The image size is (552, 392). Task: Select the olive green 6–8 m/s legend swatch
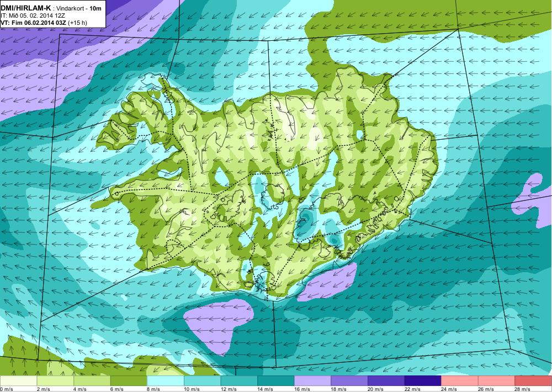(129, 381)
